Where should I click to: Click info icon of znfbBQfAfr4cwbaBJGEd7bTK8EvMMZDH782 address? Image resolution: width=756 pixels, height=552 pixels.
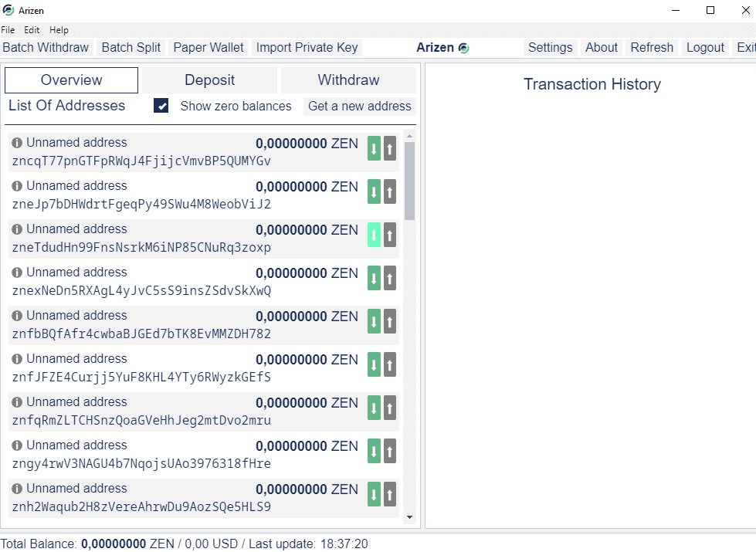(x=17, y=316)
